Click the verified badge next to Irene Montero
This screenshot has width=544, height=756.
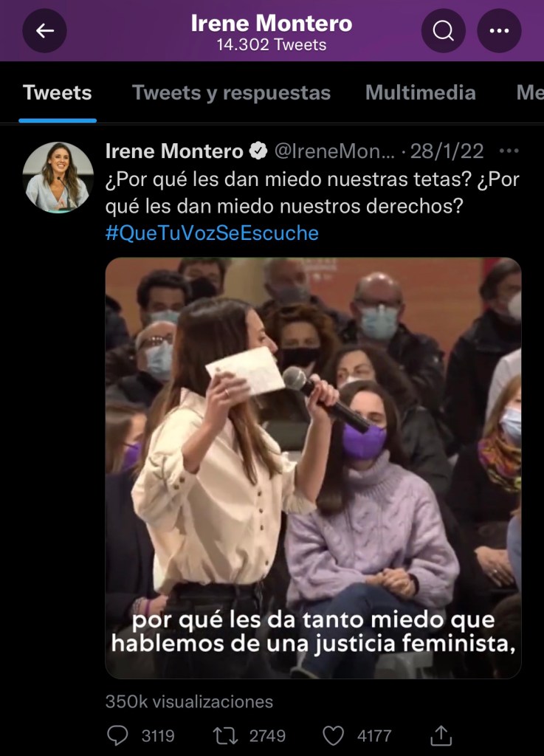pos(259,151)
